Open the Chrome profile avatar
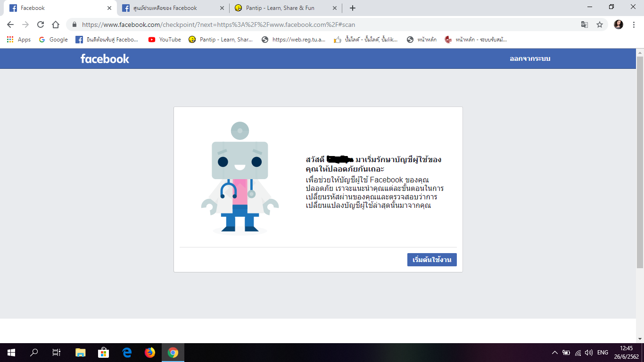The image size is (644, 362). (x=619, y=25)
